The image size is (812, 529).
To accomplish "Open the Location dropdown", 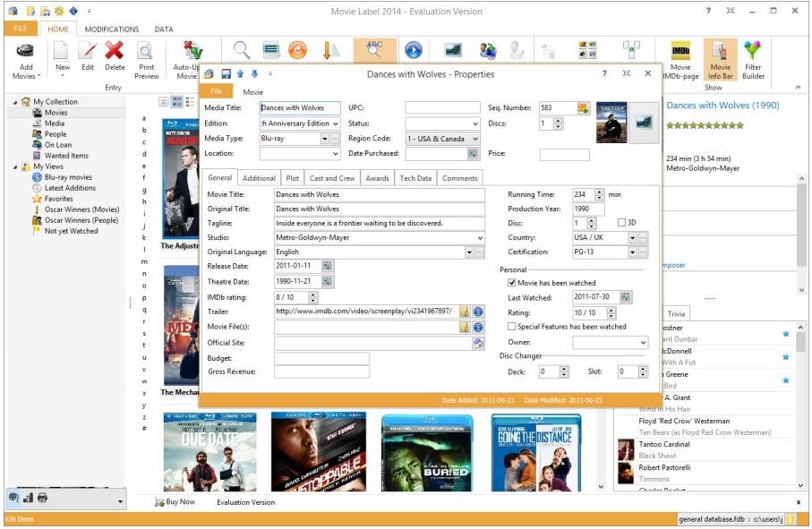I will click(x=336, y=154).
